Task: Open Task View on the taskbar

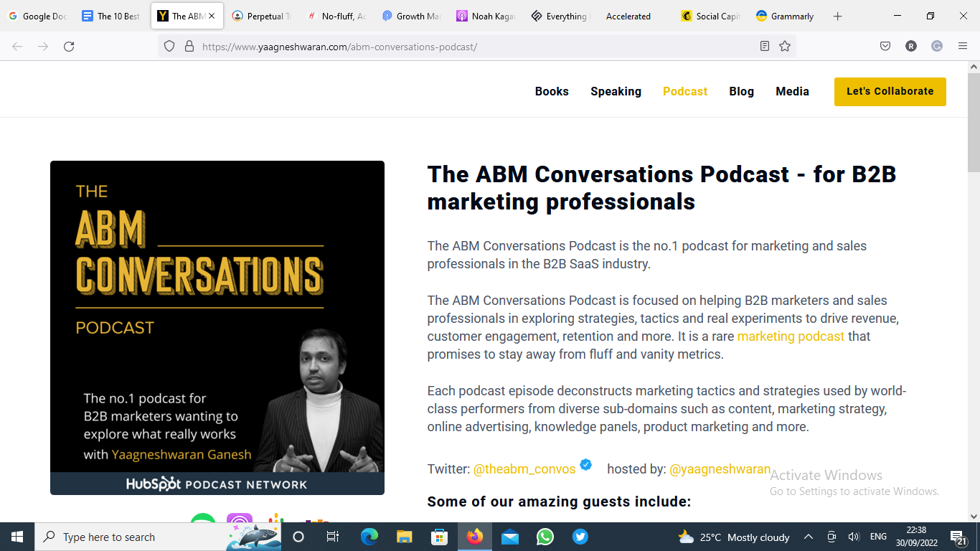Action: 333,537
